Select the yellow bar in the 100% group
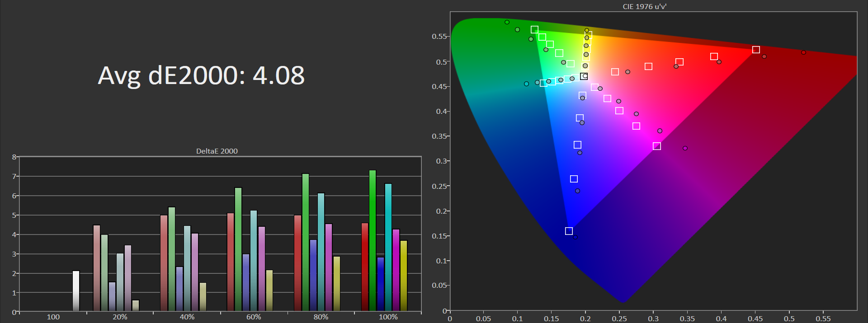Screen dimensions: 868x323 click(404, 276)
